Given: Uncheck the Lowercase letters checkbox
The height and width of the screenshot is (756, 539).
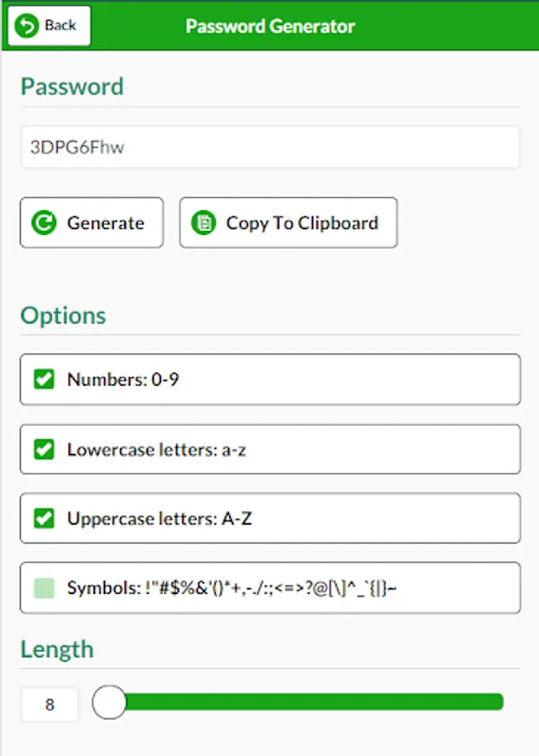Looking at the screenshot, I should pyautogui.click(x=44, y=449).
